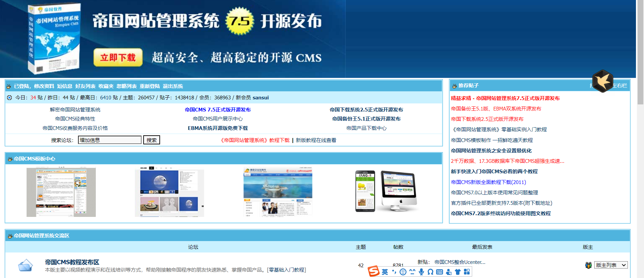Open the aircraft carrier template thumbnail
The image size is (644, 278).
click(x=278, y=191)
